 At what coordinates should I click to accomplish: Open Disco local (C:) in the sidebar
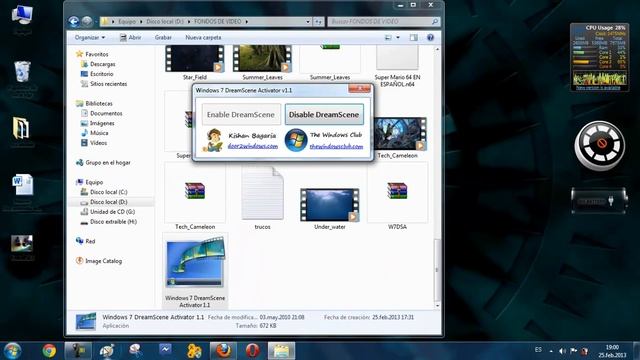(109, 192)
